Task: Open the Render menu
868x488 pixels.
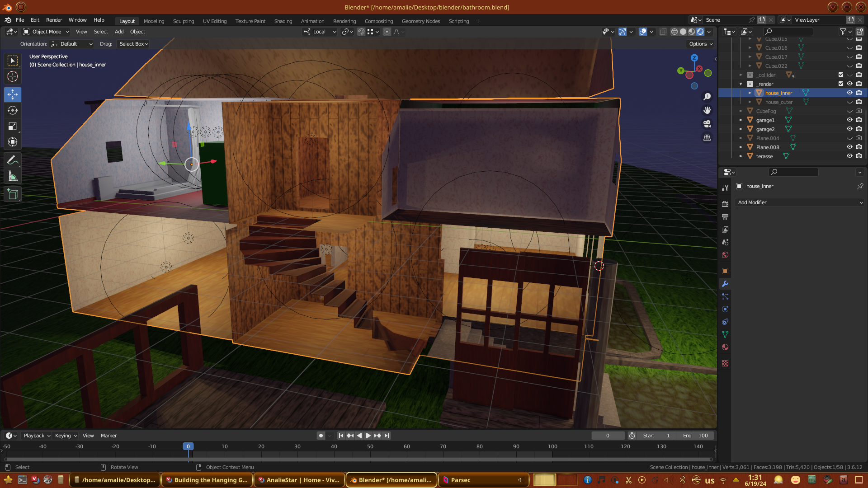Action: coord(54,20)
